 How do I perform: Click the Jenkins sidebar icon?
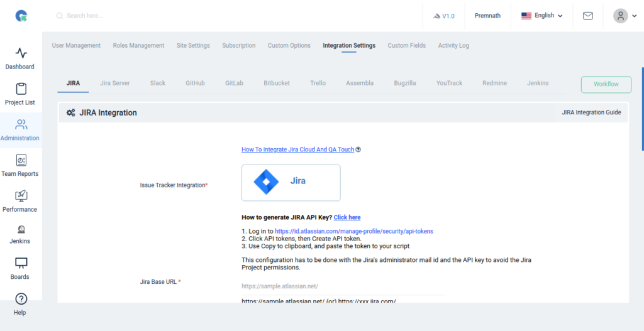click(x=21, y=230)
